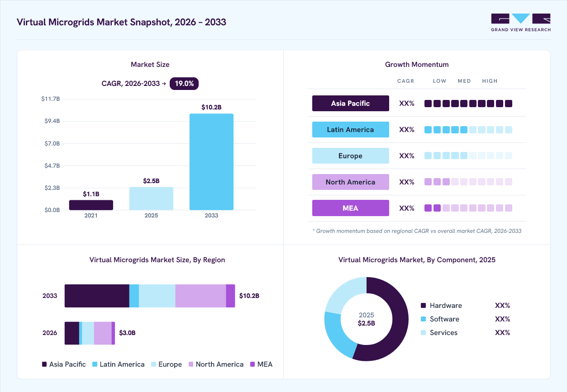Screen dimensions: 567x392
Task: Click the HIGH column header
Action: pos(490,81)
